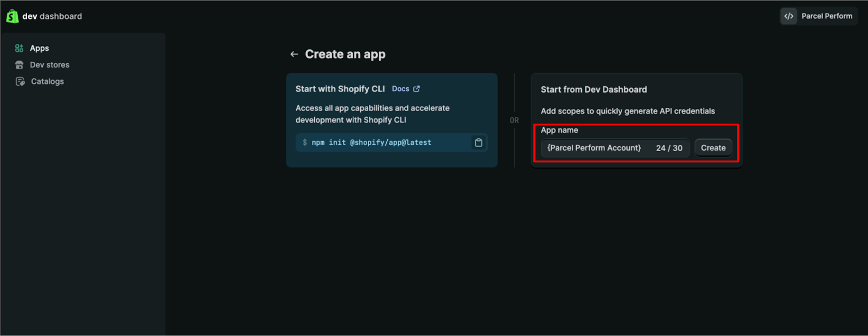Open the Parcel Perform account switcher

[819, 16]
